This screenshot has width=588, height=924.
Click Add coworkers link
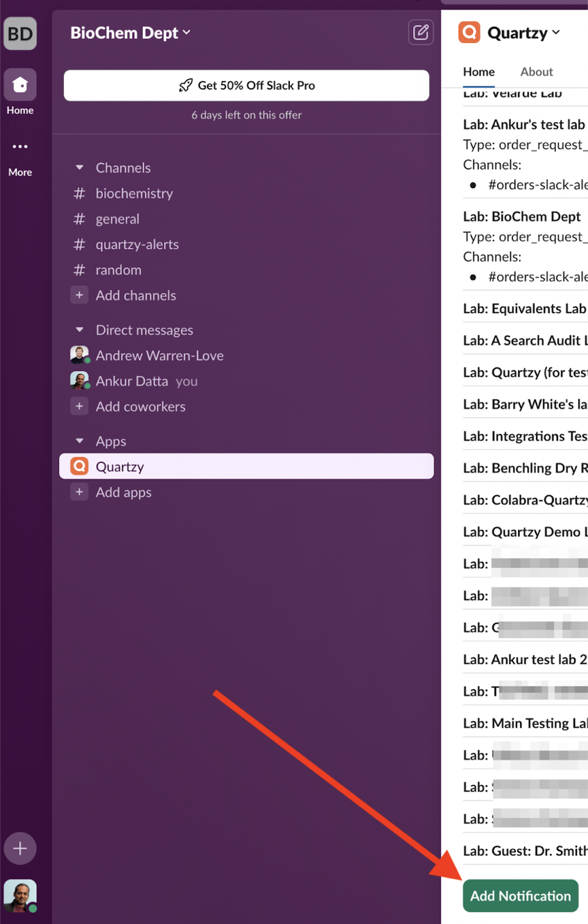(x=141, y=407)
